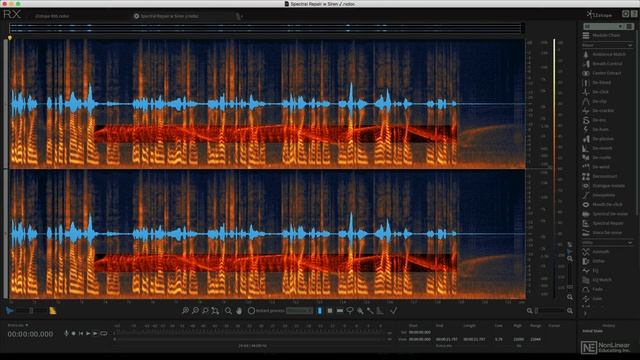Toggle the Instant process option
Image resolution: width=640 pixels, height=360 pixels.
[252, 311]
